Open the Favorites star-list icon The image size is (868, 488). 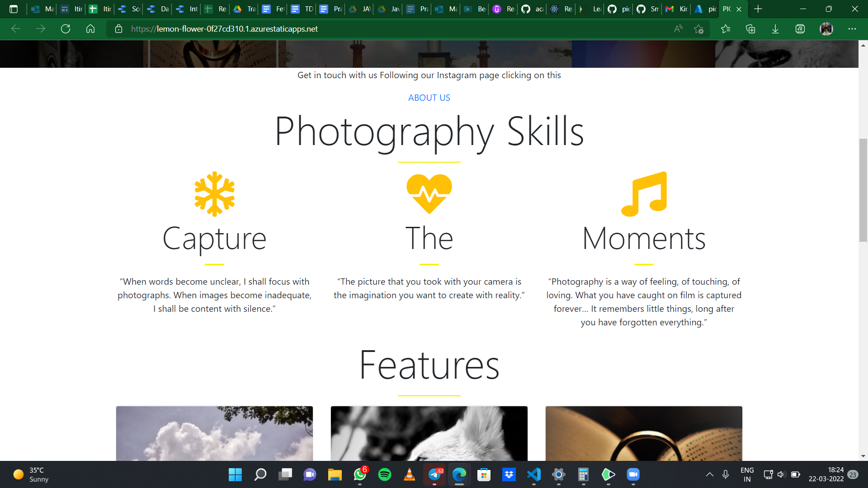(726, 29)
